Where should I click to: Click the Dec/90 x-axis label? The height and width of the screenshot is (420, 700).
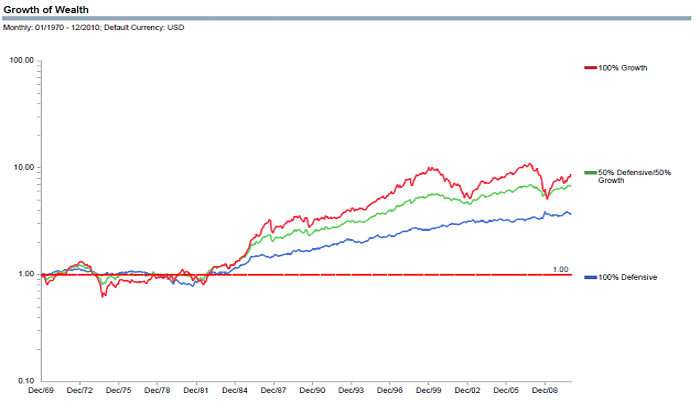pos(312,391)
